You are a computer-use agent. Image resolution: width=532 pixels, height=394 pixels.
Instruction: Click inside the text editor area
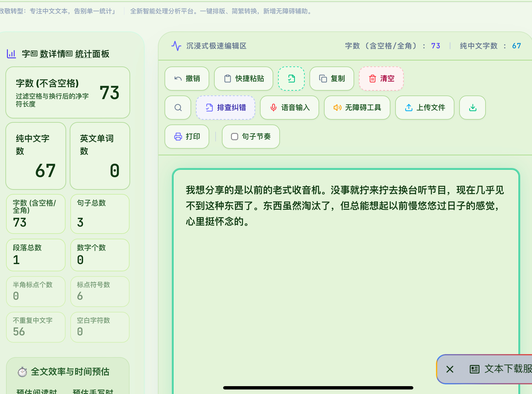pyautogui.click(x=346, y=281)
